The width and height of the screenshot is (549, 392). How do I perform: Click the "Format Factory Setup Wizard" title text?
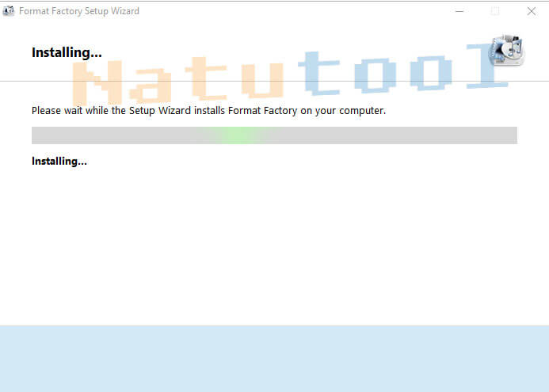79,11
